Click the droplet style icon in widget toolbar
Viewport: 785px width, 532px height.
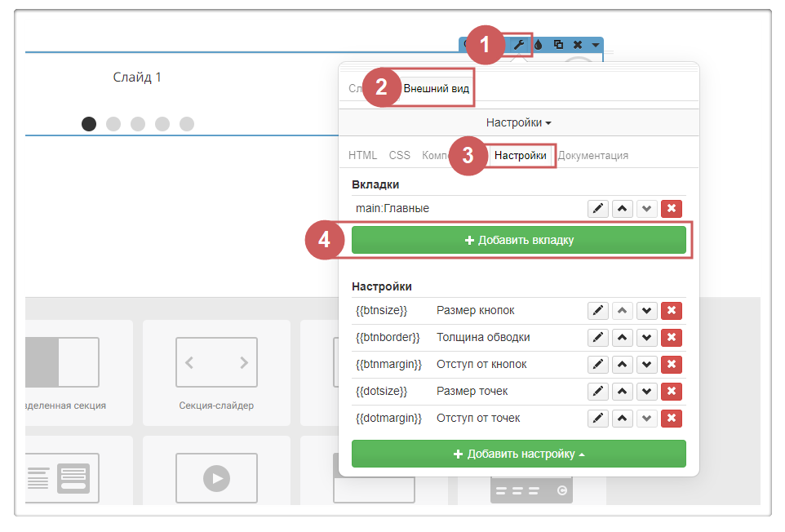539,44
